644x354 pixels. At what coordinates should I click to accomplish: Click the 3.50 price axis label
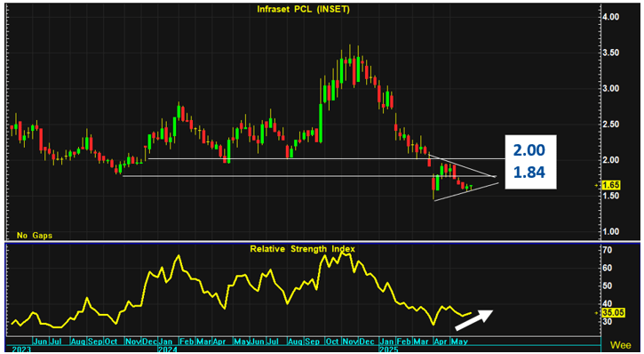click(611, 53)
